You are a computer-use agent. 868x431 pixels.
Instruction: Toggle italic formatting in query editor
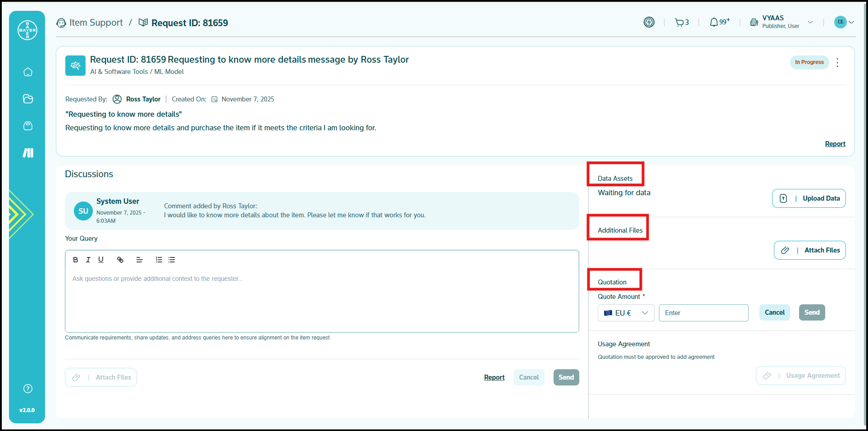coord(88,260)
